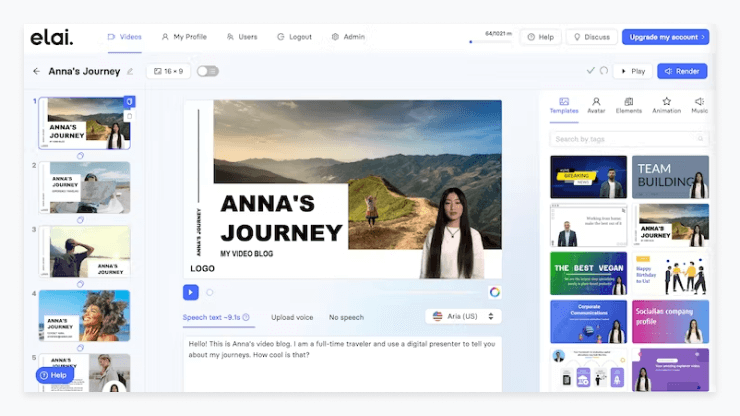This screenshot has height=416, width=740.
Task: Open the Animation panel
Action: point(666,105)
